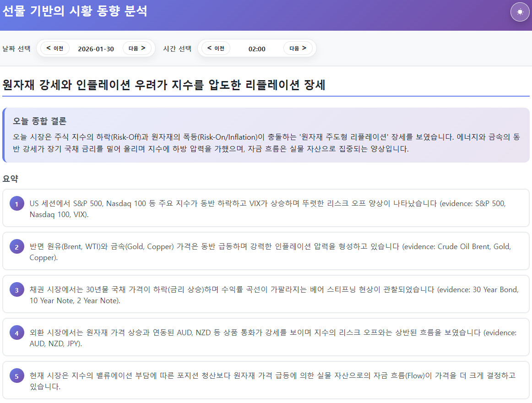Click the 2026-01-30 date value
Image resolution: width=532 pixels, height=403 pixels.
point(96,49)
